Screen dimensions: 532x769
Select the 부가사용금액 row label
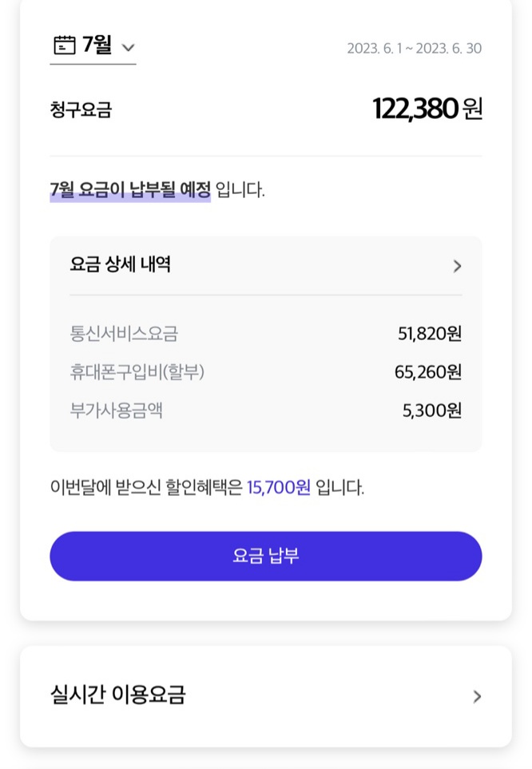point(117,410)
